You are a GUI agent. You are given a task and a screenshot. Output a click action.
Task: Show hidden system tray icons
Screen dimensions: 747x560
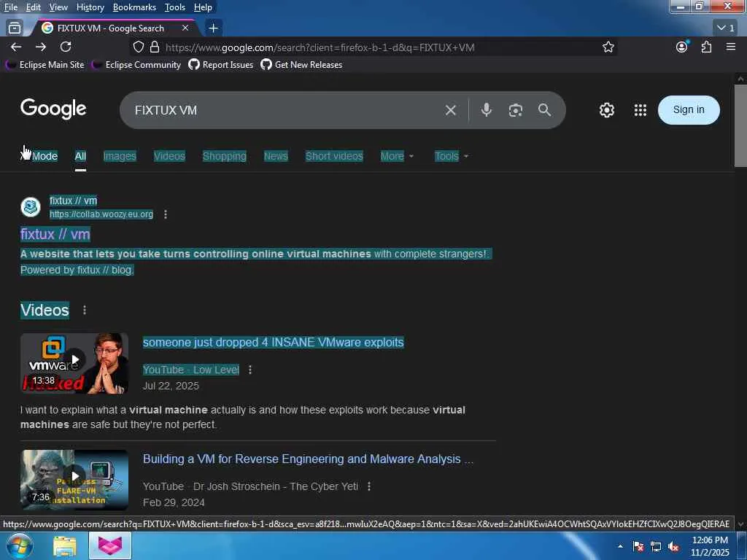pyautogui.click(x=620, y=547)
